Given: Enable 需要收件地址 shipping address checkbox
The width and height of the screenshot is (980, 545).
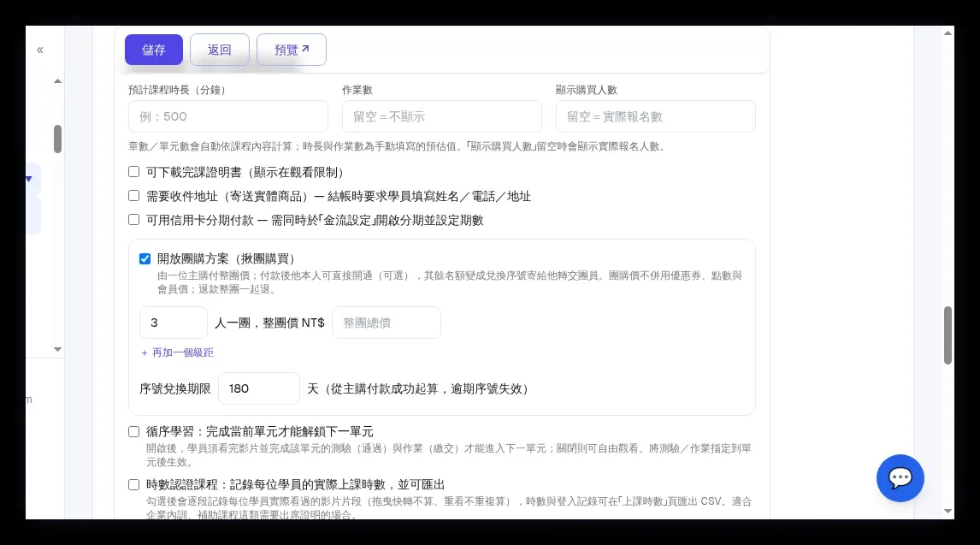Looking at the screenshot, I should [133, 196].
